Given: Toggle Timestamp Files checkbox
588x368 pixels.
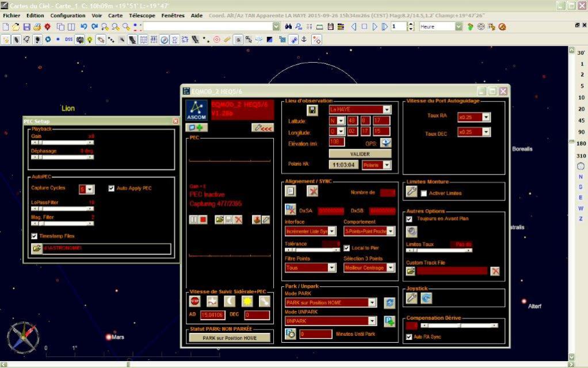Looking at the screenshot, I should 35,236.
